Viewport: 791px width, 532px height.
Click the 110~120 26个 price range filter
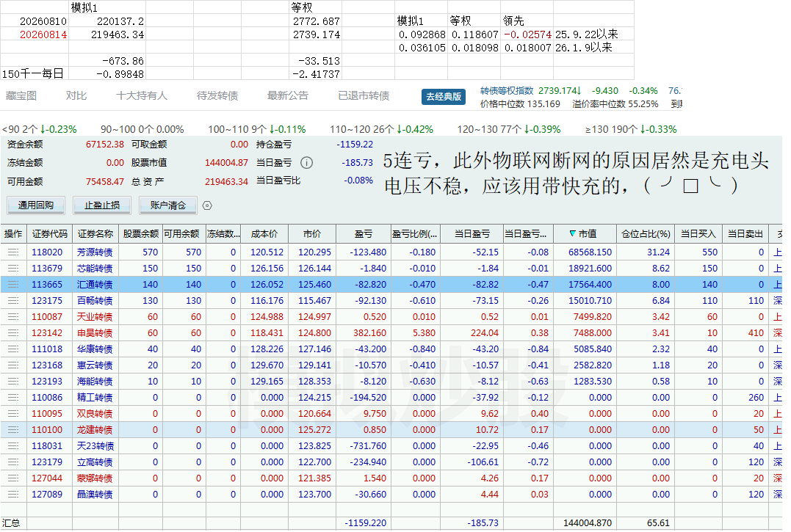click(381, 129)
